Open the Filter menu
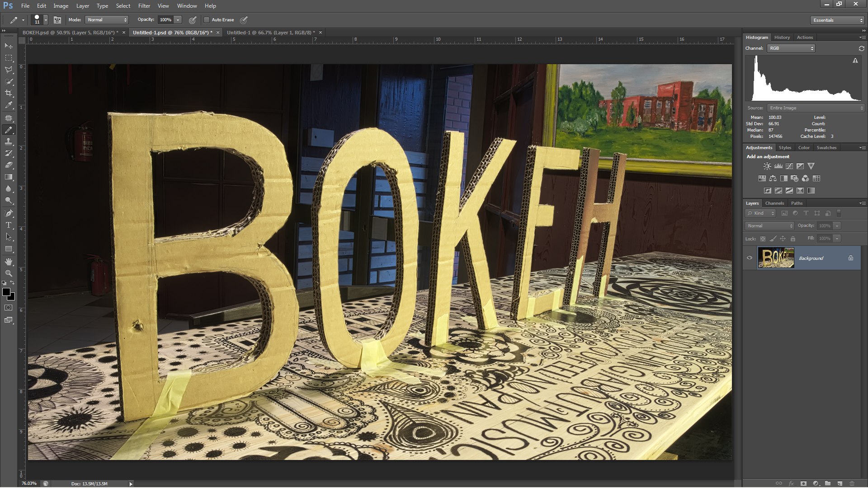Screen dimensions: 868x488 pyautogui.click(x=144, y=6)
